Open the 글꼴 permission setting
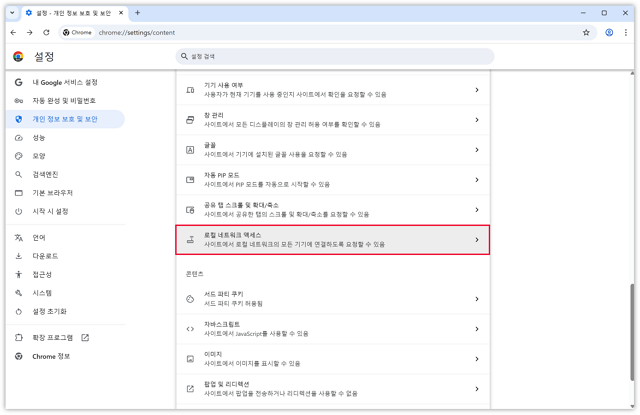 point(333,150)
